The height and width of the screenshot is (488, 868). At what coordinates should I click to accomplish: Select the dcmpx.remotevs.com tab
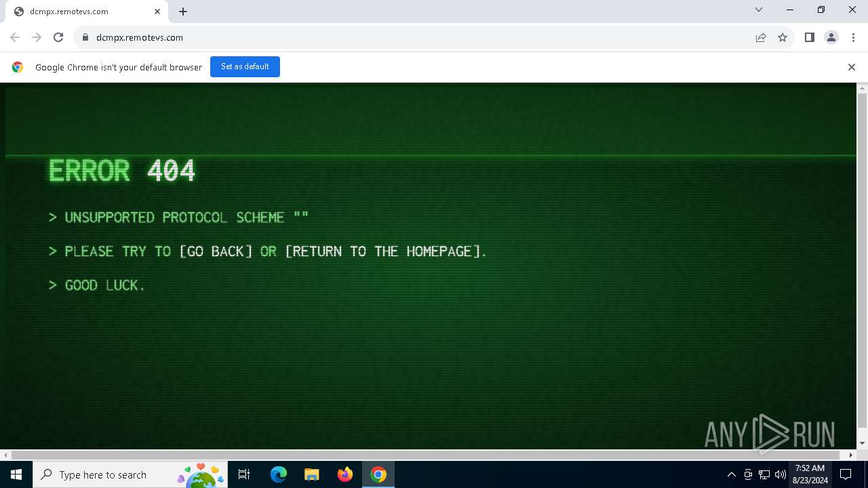click(x=87, y=12)
